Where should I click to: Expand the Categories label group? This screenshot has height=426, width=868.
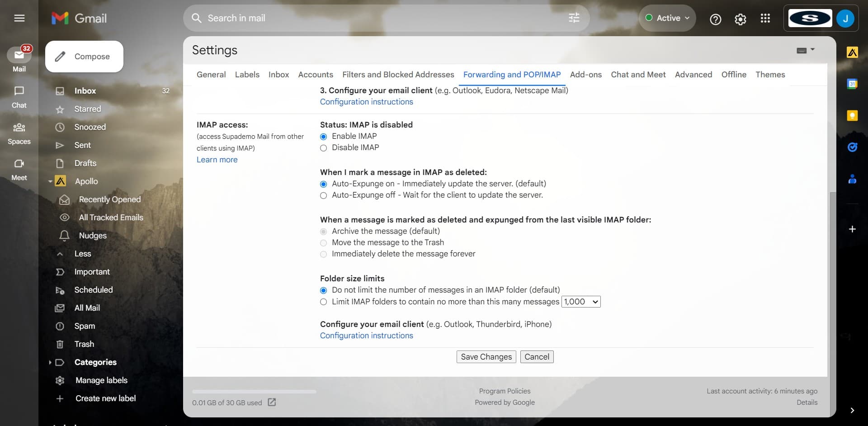[x=50, y=362]
